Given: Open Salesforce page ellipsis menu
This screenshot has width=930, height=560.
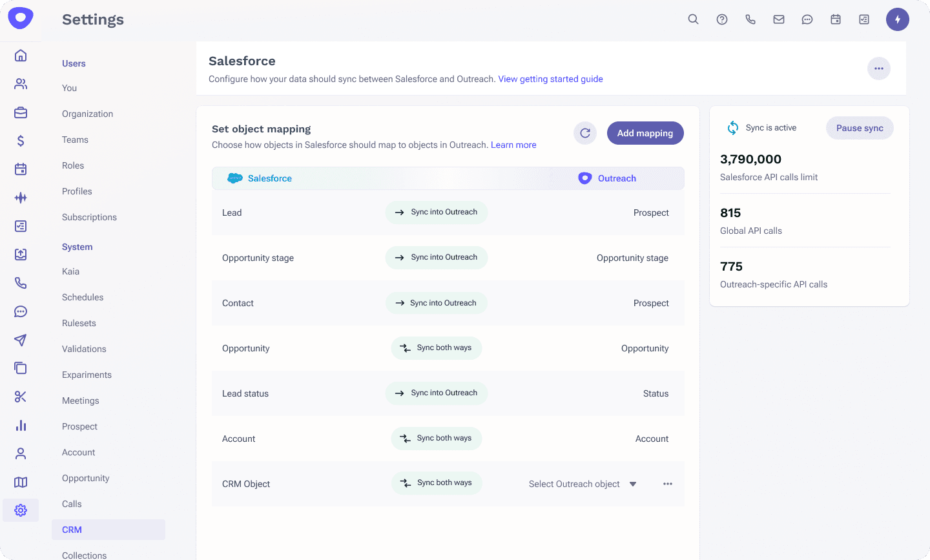Looking at the screenshot, I should tap(878, 68).
